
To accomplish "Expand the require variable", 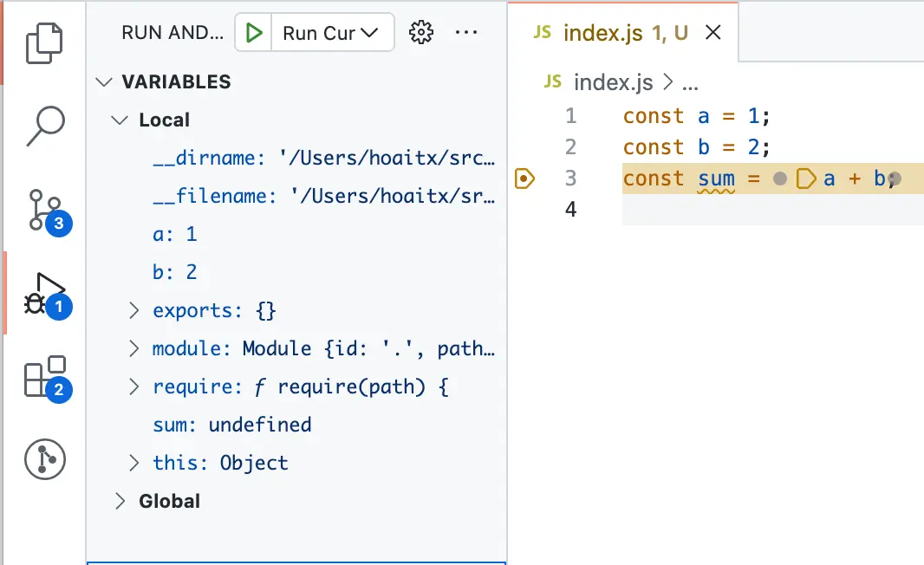I will coord(133,386).
